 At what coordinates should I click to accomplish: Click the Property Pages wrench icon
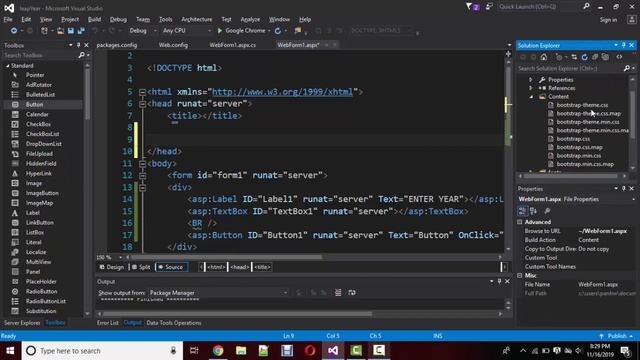pyautogui.click(x=547, y=211)
